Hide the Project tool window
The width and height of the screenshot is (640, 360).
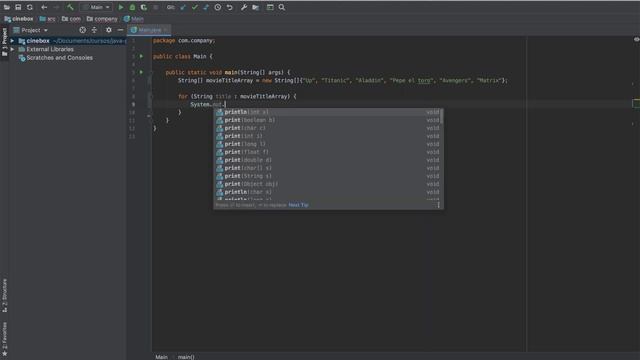pyautogui.click(x=120, y=30)
